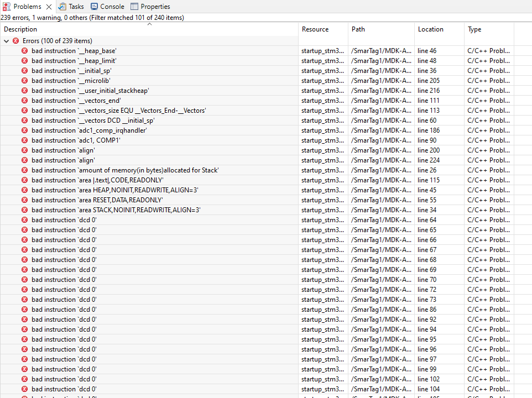Collapse the Errors group
Viewport: 532px width, 398px height.
pos(6,40)
